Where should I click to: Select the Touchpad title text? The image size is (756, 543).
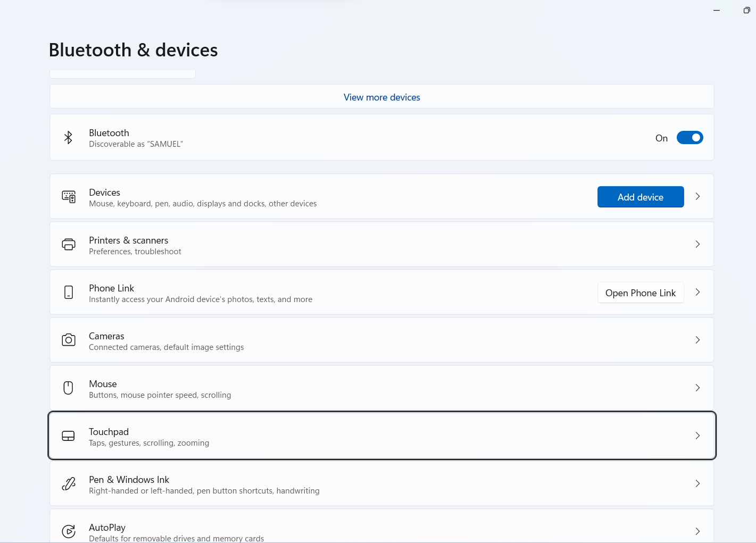coord(109,431)
